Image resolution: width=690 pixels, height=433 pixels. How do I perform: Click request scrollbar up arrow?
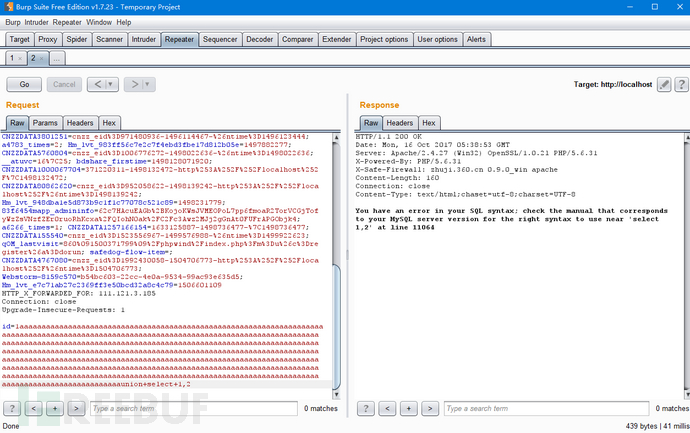[336, 138]
